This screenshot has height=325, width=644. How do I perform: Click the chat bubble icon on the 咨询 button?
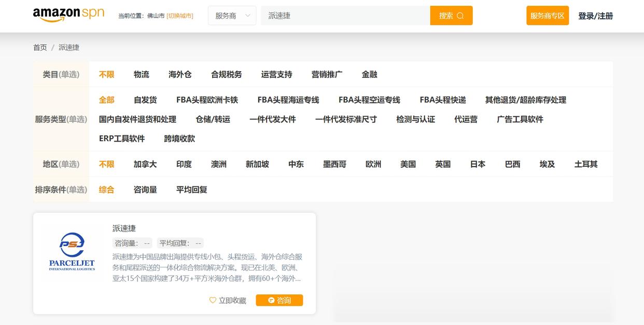pos(271,300)
